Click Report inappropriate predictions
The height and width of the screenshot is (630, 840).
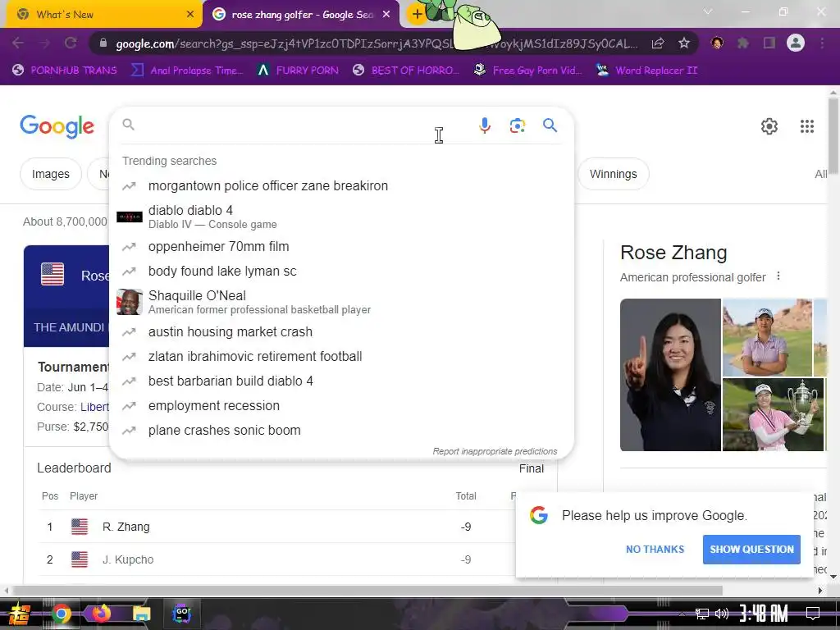point(495,451)
